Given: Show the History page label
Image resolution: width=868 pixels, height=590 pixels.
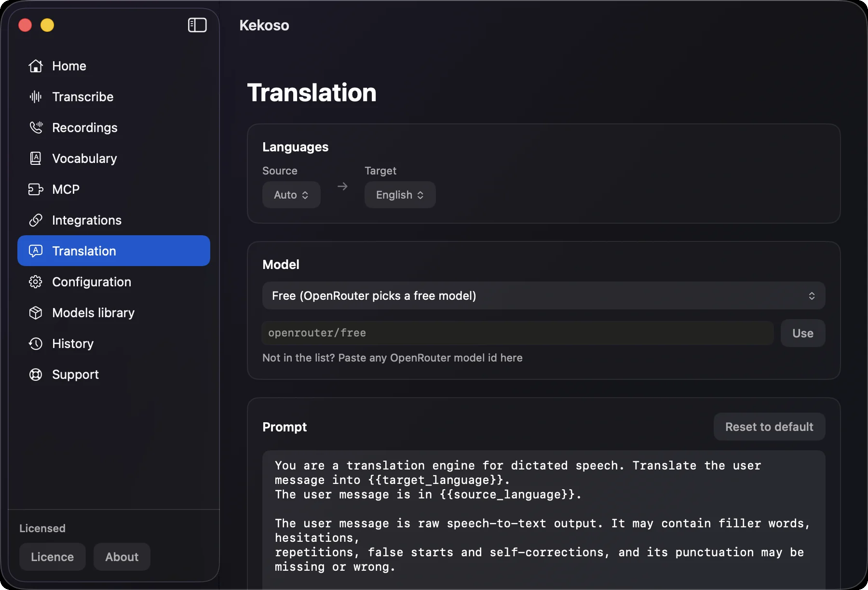Looking at the screenshot, I should (x=73, y=344).
